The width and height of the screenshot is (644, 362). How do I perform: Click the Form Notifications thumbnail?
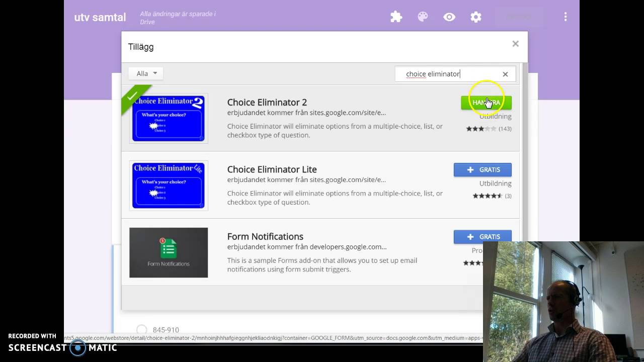click(x=169, y=252)
